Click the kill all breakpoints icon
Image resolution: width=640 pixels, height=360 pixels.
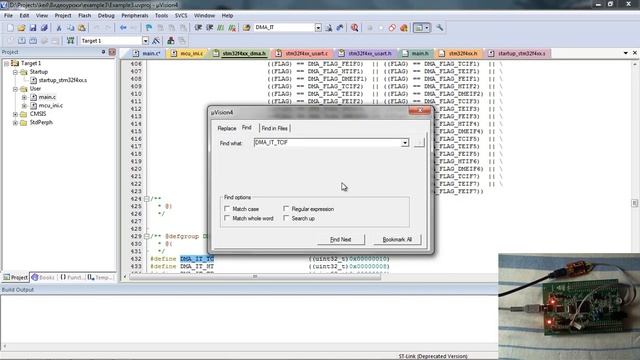[x=404, y=27]
